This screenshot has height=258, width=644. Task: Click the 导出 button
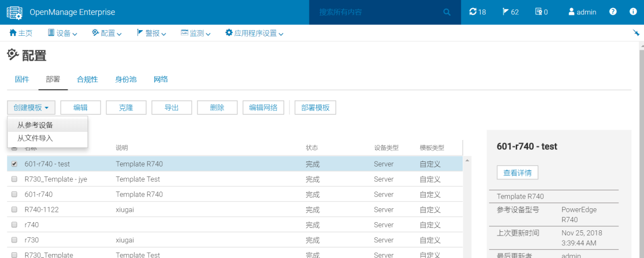tap(172, 108)
